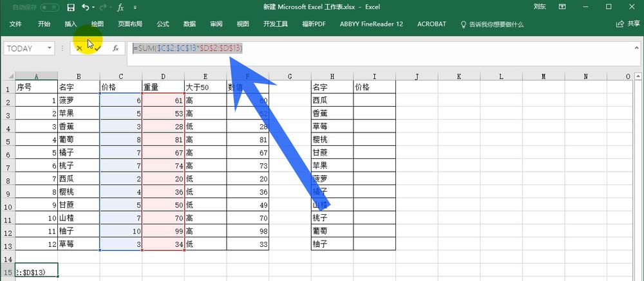Click cell 柚子 in column H
Screen dimensions: 644x281
[332, 244]
